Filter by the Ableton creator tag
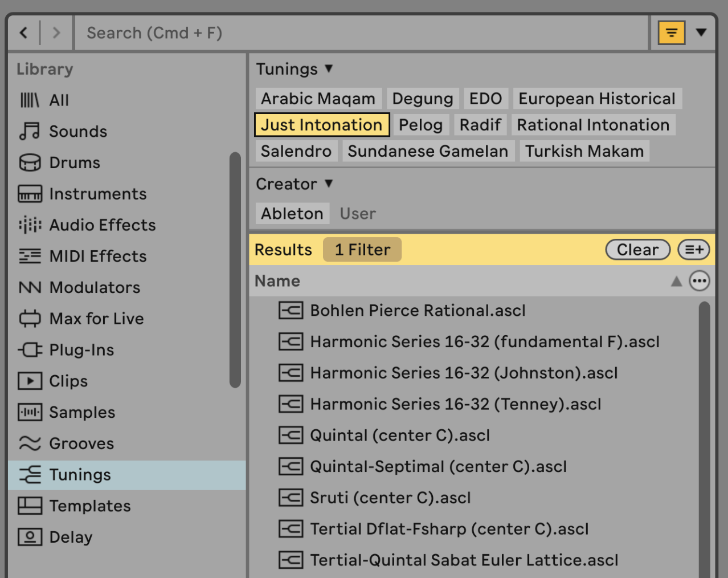The height and width of the screenshot is (578, 728). [292, 214]
